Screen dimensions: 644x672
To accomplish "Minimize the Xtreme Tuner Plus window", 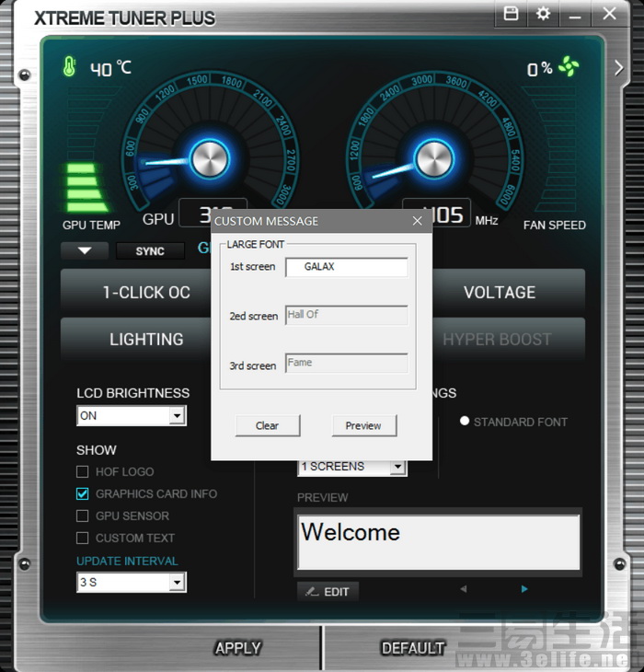I will pos(575,17).
